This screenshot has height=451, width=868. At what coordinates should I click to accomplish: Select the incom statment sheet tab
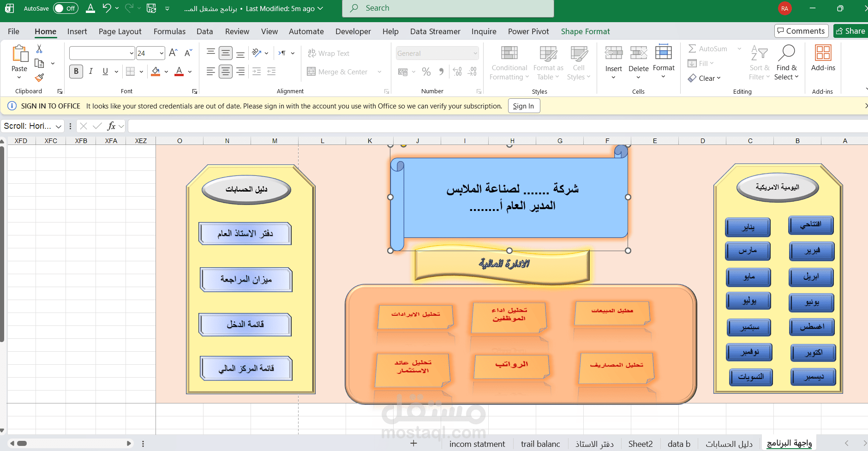(x=477, y=444)
